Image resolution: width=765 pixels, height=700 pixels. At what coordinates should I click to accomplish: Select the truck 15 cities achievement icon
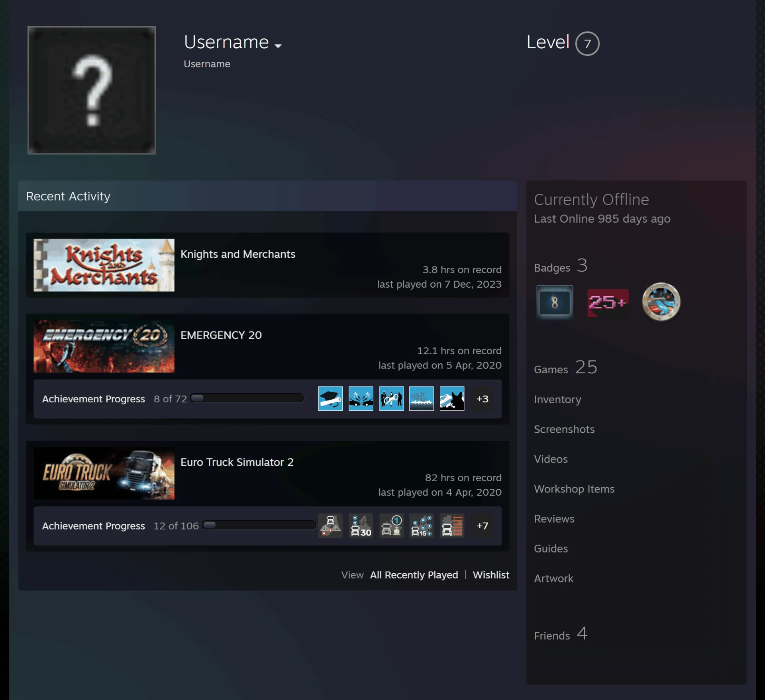pos(422,525)
